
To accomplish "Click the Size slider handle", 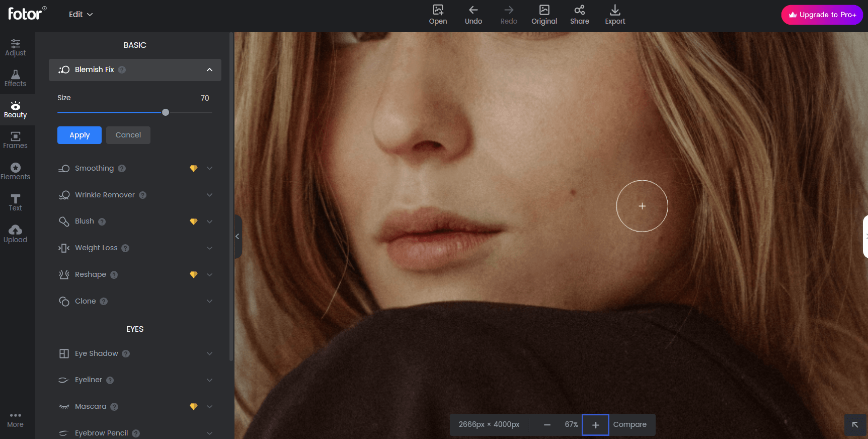I will [x=166, y=112].
